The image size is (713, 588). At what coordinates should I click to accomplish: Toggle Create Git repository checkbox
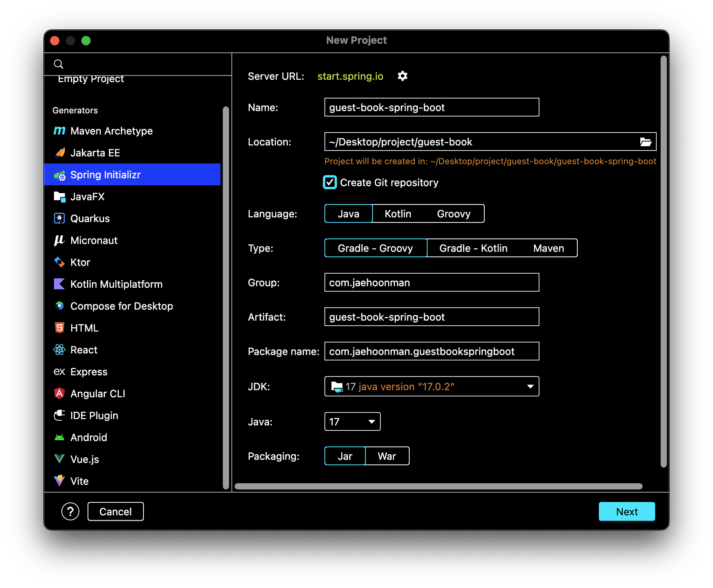pos(330,183)
